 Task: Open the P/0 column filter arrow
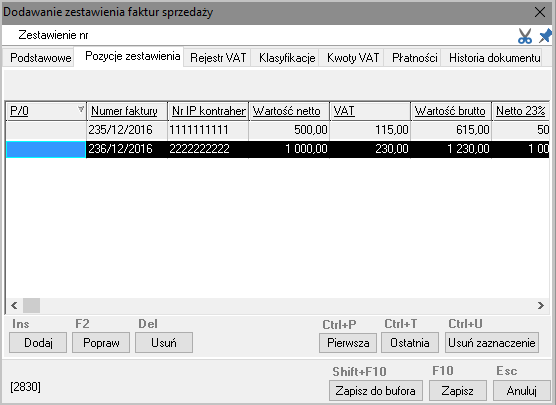[x=81, y=109]
